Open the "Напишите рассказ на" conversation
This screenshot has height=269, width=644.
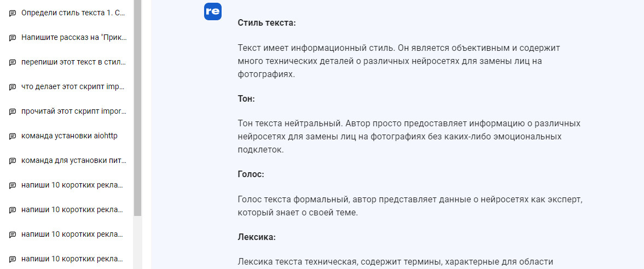[73, 37]
